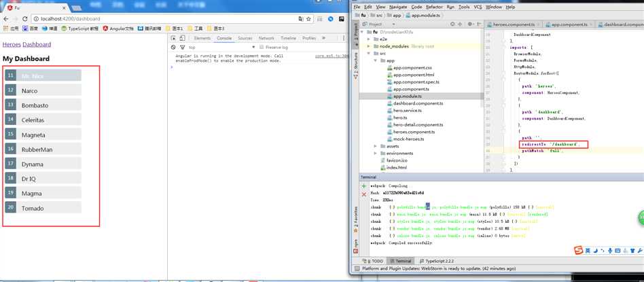
Task: Collapse the src folder
Action: [369, 54]
